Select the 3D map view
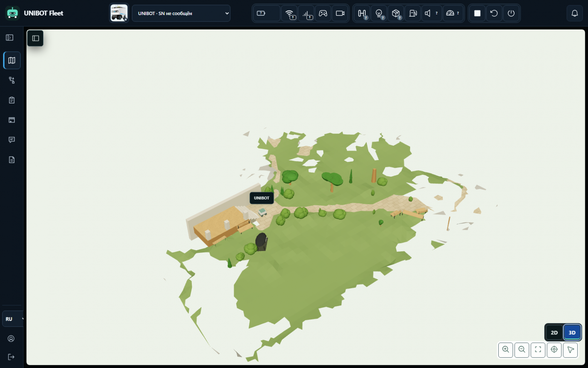 coord(572,333)
